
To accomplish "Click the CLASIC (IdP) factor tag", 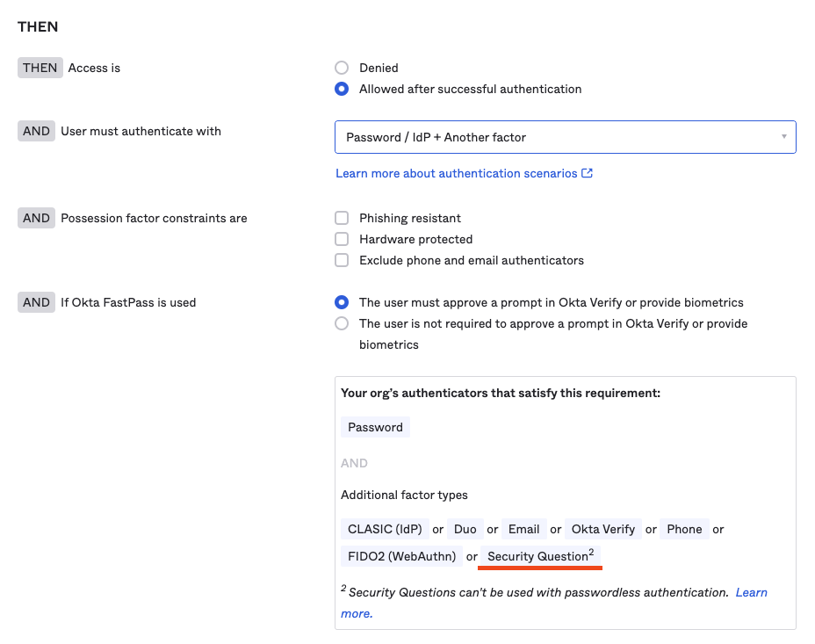I will point(385,529).
